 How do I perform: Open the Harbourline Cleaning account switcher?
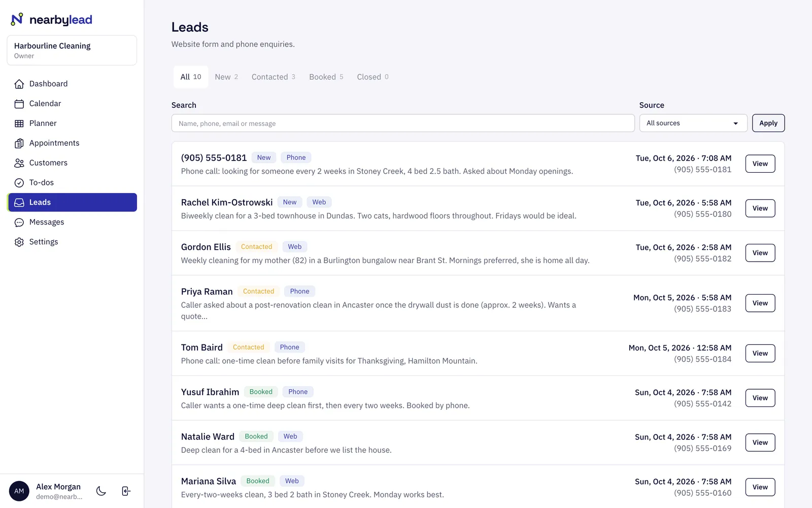[72, 50]
